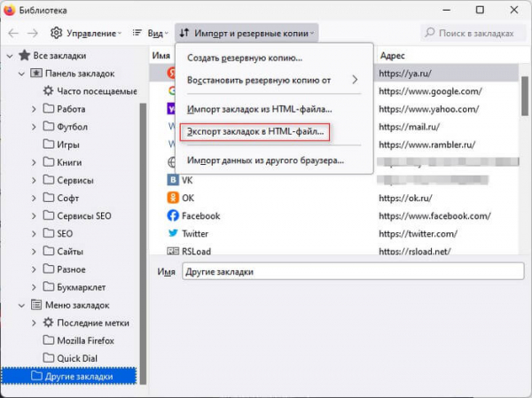The height and width of the screenshot is (398, 532).
Task: Click the Quick Dial folder icon
Action: (x=49, y=358)
